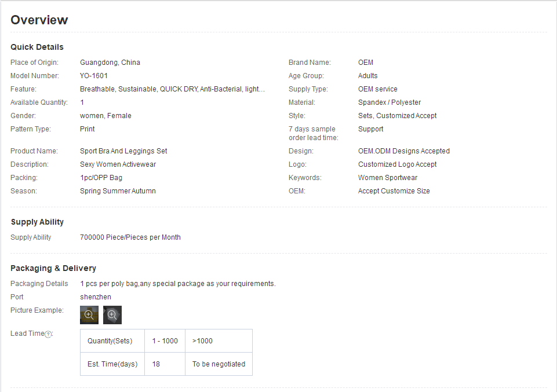The image size is (557, 392).
Task: Click the 'Print' pattern type value
Action: pyautogui.click(x=88, y=129)
